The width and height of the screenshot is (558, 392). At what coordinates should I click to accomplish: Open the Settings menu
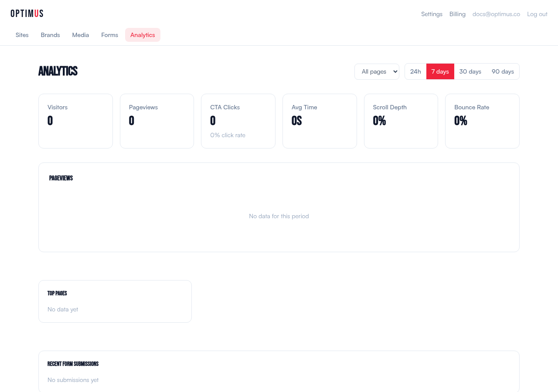coord(432,14)
